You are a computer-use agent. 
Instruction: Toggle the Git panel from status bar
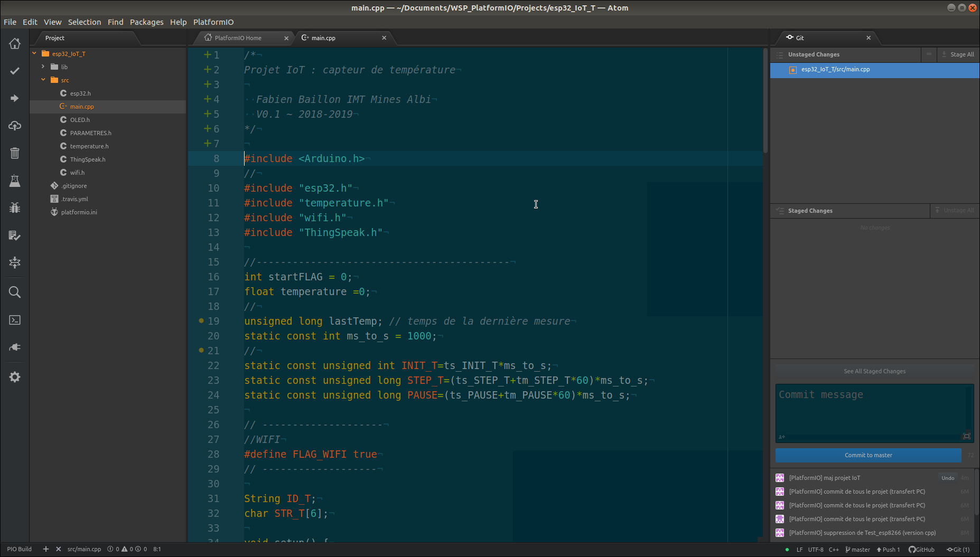point(958,550)
